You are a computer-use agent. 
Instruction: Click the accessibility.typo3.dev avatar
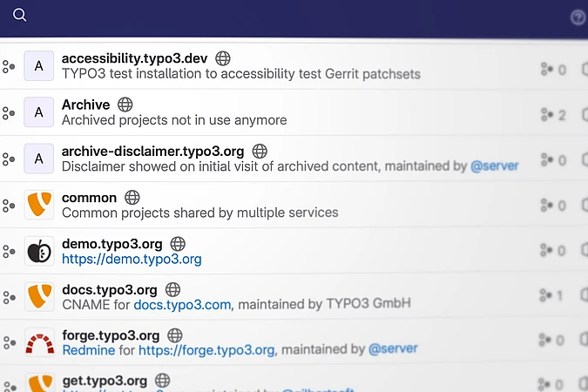(x=38, y=66)
